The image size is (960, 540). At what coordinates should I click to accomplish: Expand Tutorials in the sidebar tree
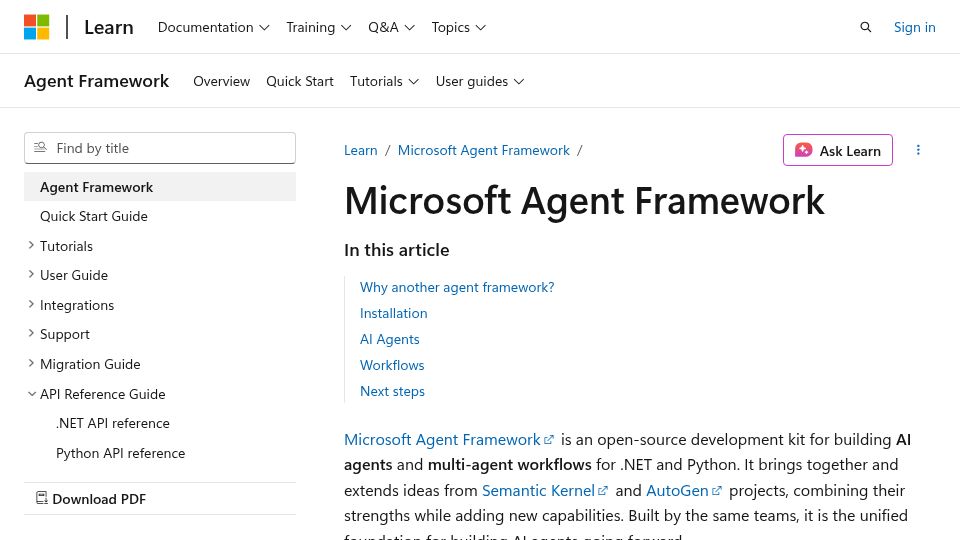coord(31,246)
